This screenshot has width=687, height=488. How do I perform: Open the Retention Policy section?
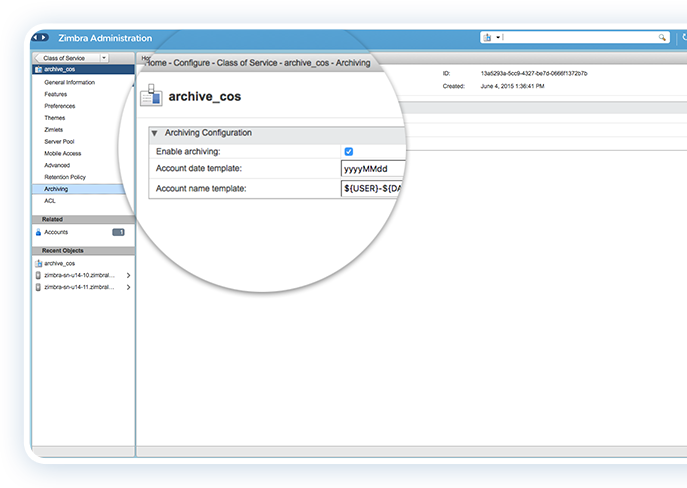65,177
